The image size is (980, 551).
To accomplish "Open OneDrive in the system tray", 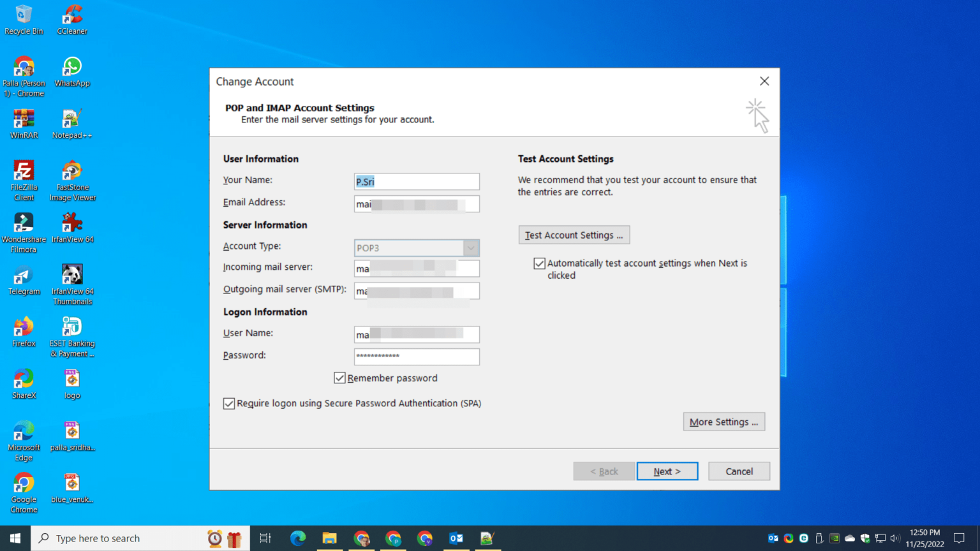I will click(849, 538).
